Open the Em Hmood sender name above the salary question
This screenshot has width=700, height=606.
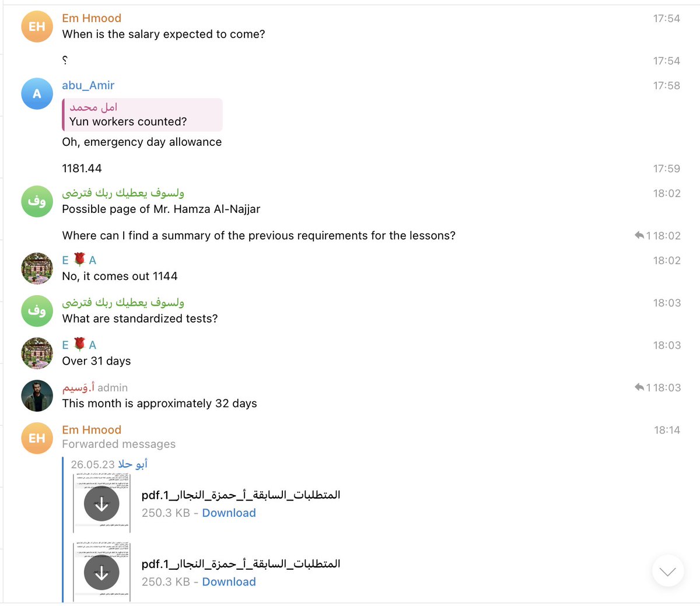click(x=92, y=18)
